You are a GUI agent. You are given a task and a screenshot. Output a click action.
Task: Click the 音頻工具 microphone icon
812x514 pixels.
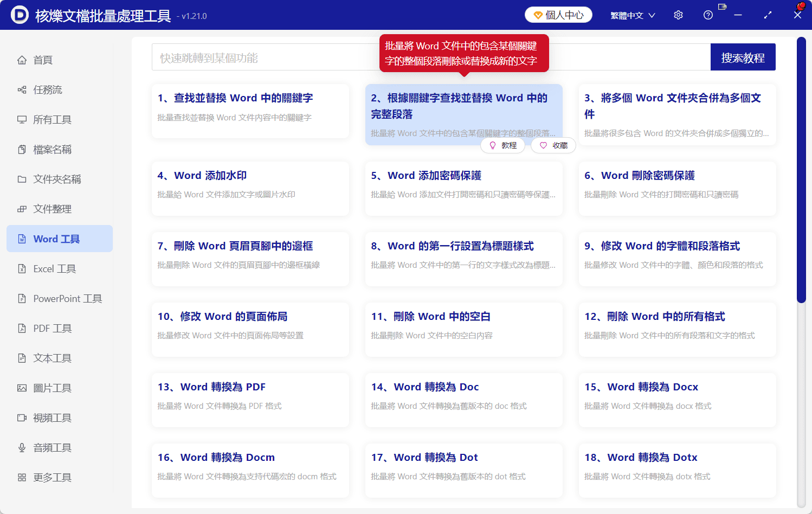coord(22,447)
